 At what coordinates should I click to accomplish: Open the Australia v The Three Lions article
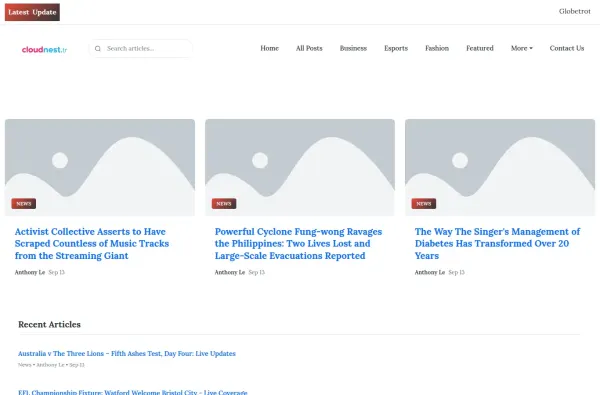click(x=127, y=354)
